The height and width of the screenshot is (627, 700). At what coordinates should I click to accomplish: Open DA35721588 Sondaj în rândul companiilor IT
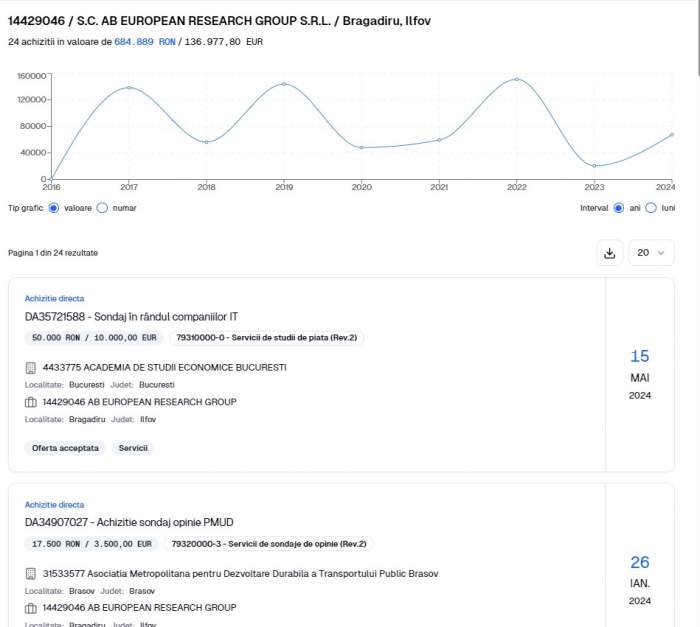[x=131, y=317]
